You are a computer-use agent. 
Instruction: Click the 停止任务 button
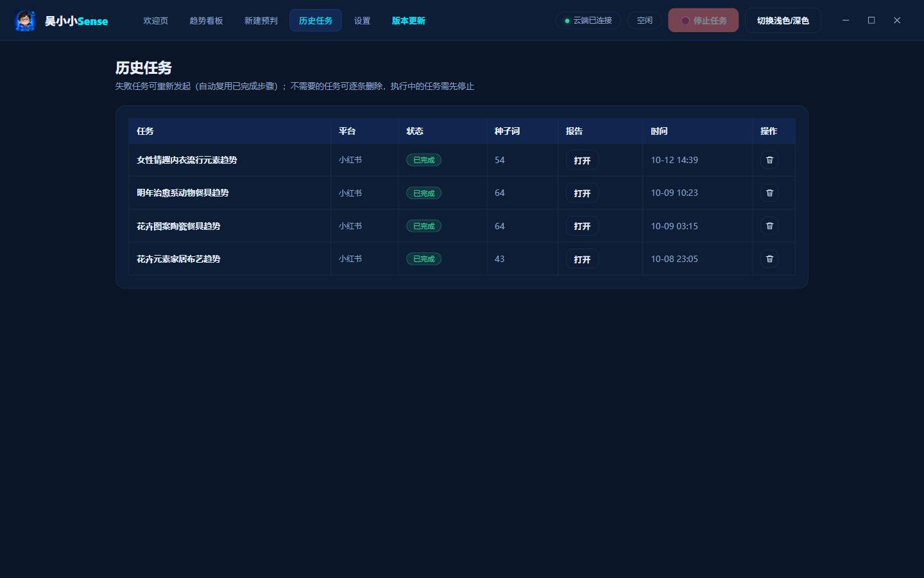703,21
